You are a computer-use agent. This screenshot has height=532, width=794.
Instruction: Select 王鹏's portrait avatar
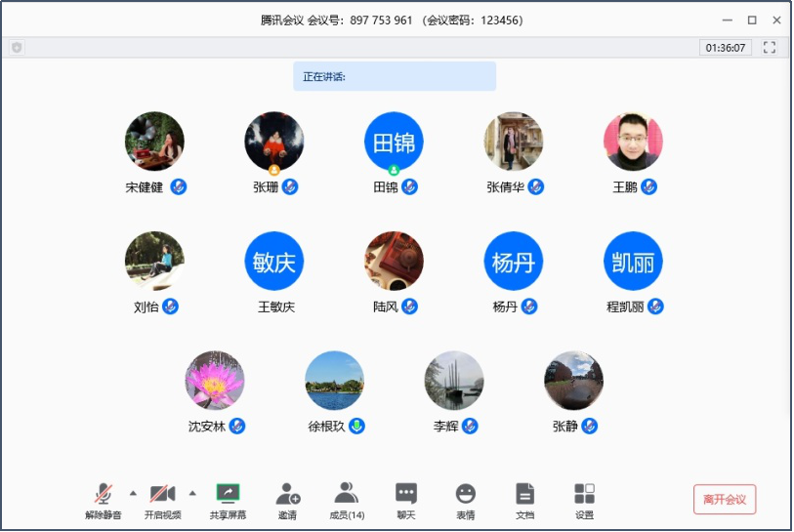click(633, 142)
